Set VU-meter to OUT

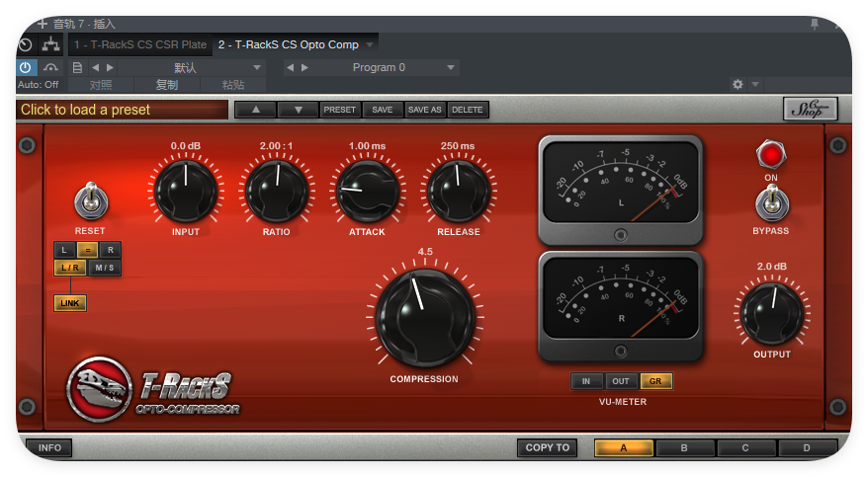tap(621, 381)
